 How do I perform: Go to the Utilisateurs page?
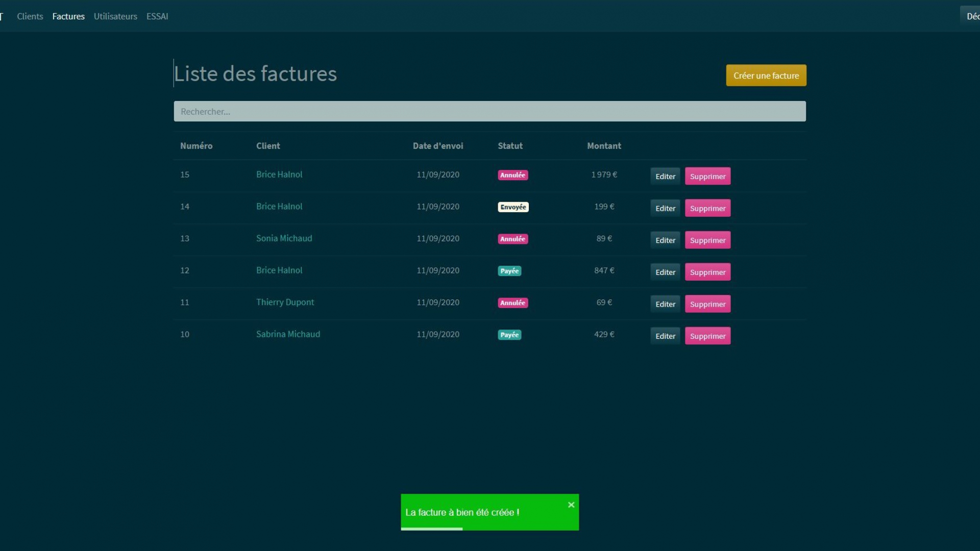[x=115, y=16]
